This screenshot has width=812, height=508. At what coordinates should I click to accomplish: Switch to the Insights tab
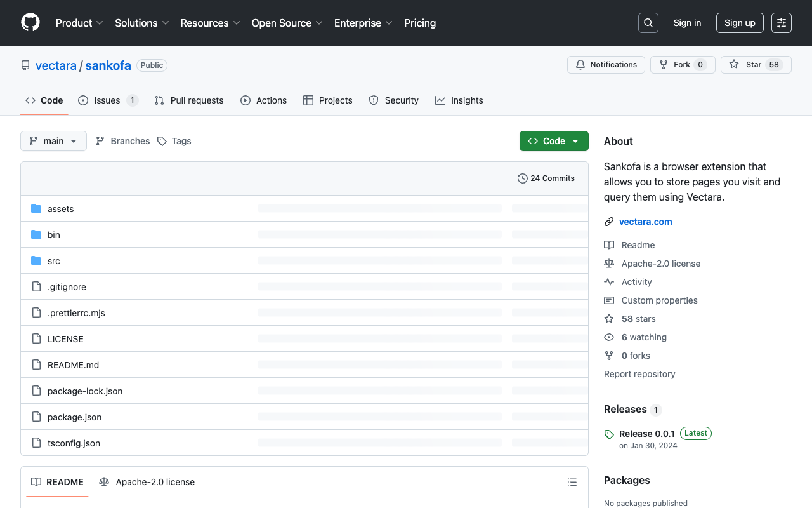(459, 100)
